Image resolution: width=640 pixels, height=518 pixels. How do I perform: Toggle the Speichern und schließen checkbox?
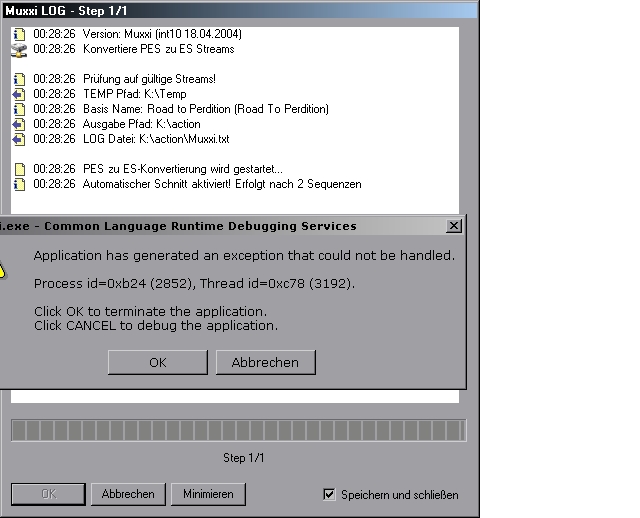pyautogui.click(x=329, y=494)
